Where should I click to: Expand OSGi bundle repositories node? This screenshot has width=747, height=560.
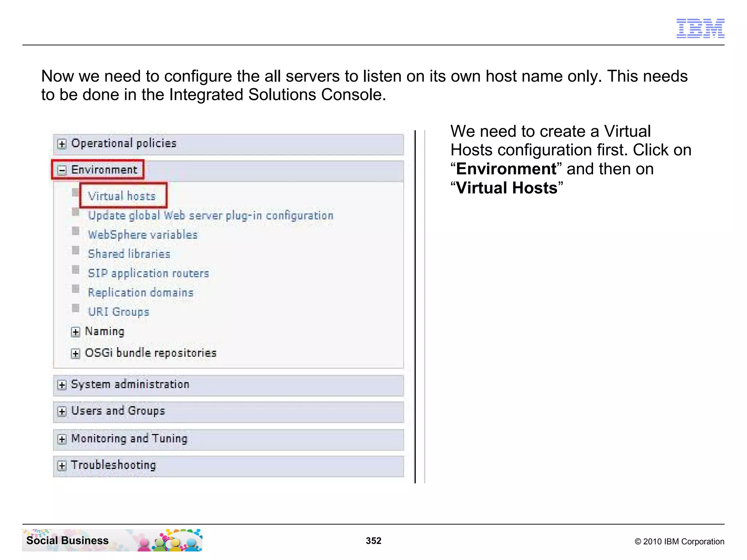[76, 353]
